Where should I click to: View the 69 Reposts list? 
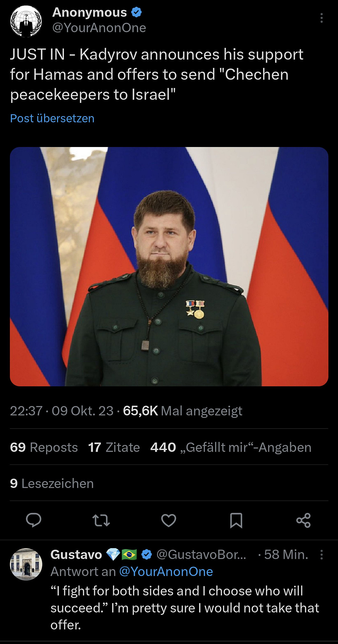coord(44,447)
